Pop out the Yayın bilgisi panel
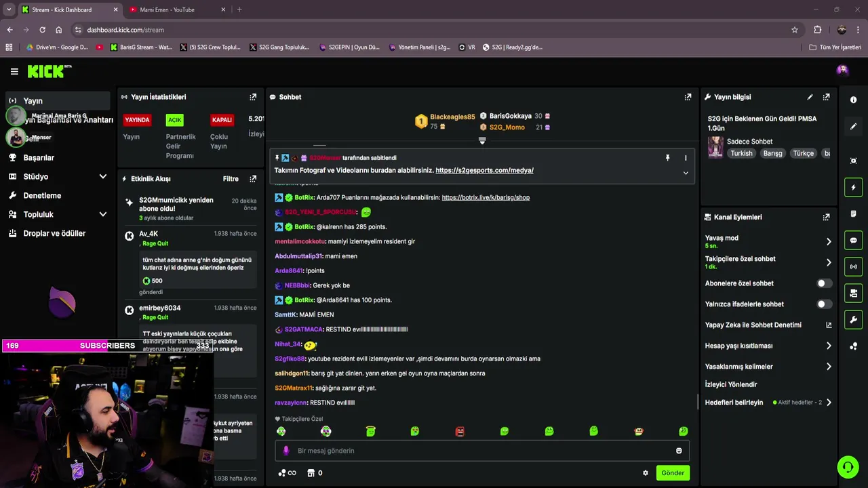868x488 pixels. (826, 97)
